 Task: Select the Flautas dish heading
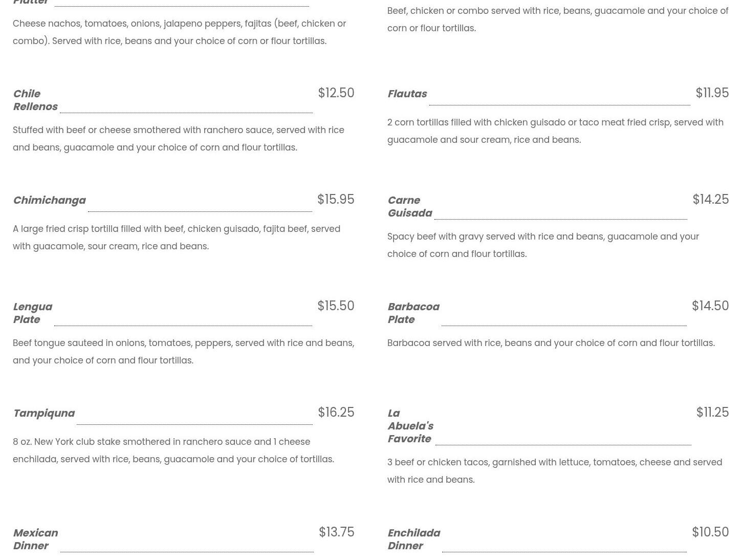pyautogui.click(x=407, y=94)
